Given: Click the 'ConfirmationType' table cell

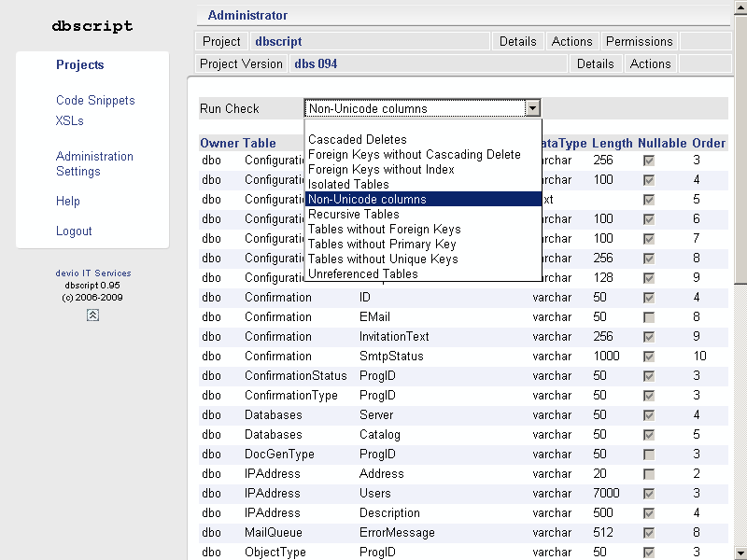Looking at the screenshot, I should coord(291,395).
